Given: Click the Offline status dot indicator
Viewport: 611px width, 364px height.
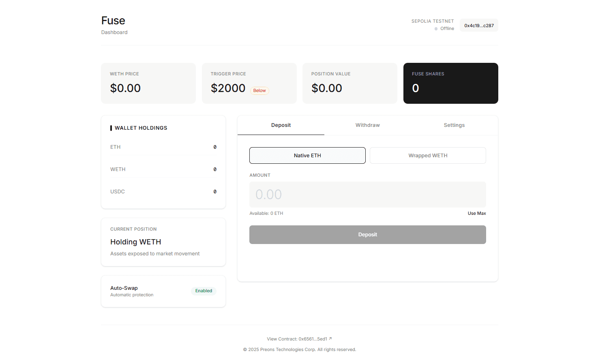Looking at the screenshot, I should pos(436,29).
